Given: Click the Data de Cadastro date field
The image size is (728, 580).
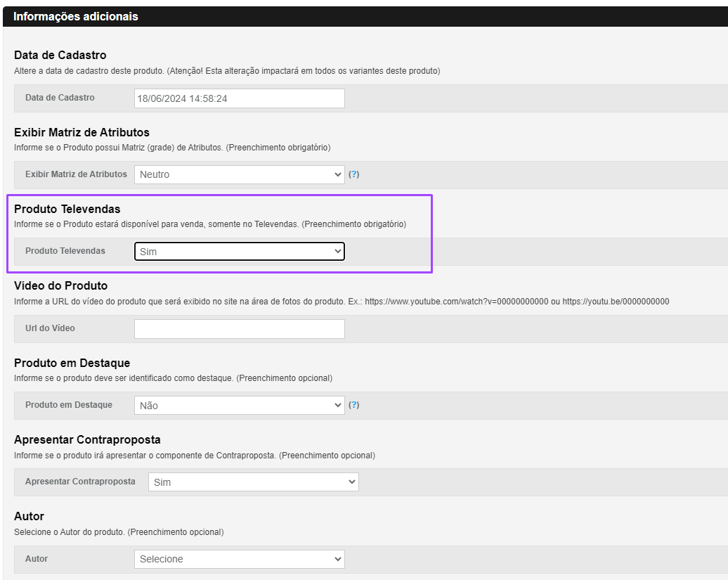Looking at the screenshot, I should click(240, 98).
